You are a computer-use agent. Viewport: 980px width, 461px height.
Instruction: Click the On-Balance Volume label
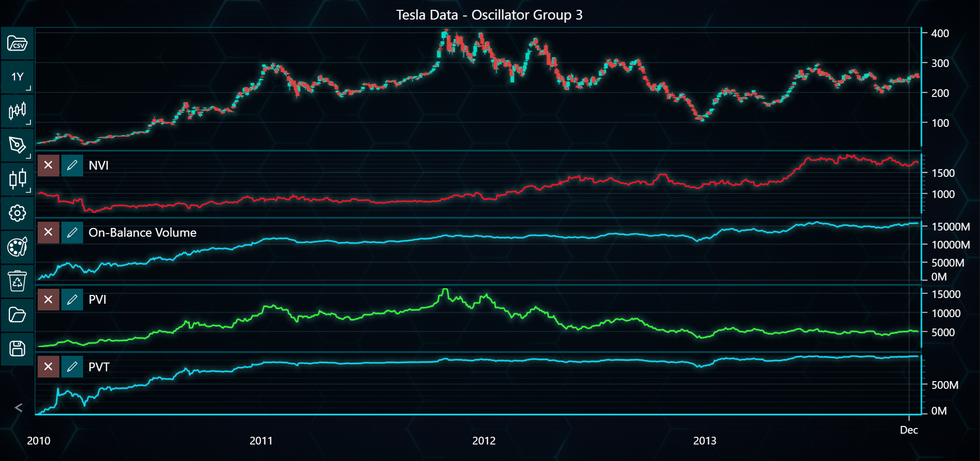(142, 233)
